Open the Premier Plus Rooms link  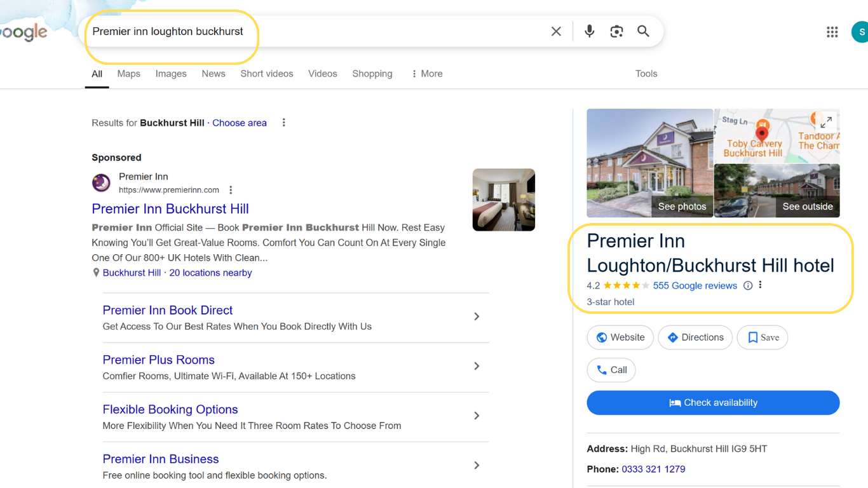tap(159, 360)
